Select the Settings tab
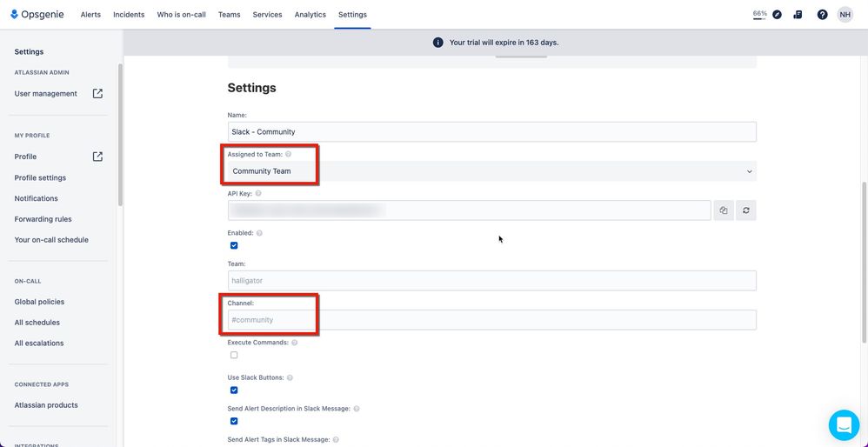This screenshot has width=868, height=447. [x=352, y=15]
